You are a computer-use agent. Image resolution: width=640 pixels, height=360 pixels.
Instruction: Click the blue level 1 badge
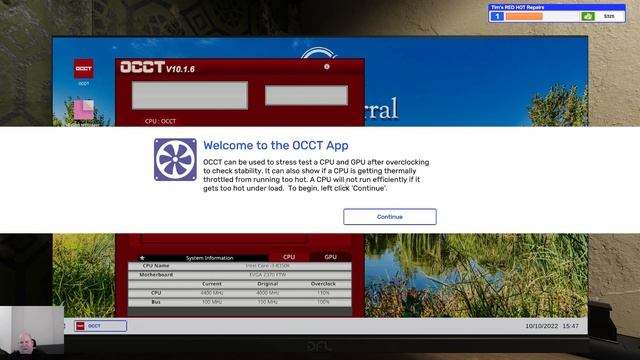pyautogui.click(x=497, y=16)
